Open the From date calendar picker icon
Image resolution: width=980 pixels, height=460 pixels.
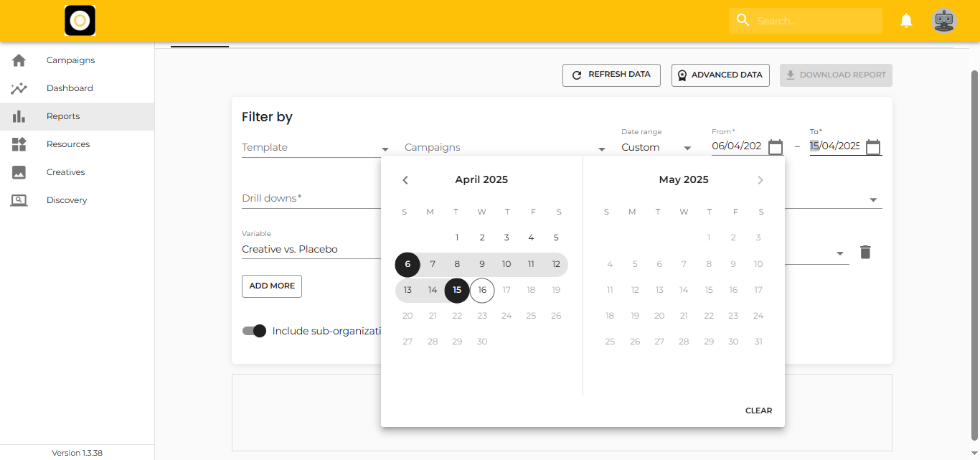[x=776, y=146]
